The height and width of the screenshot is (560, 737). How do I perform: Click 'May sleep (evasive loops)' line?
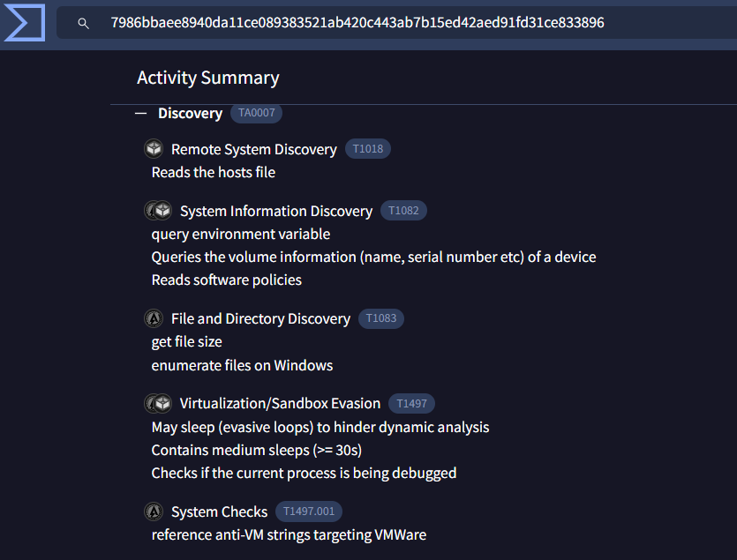click(320, 428)
